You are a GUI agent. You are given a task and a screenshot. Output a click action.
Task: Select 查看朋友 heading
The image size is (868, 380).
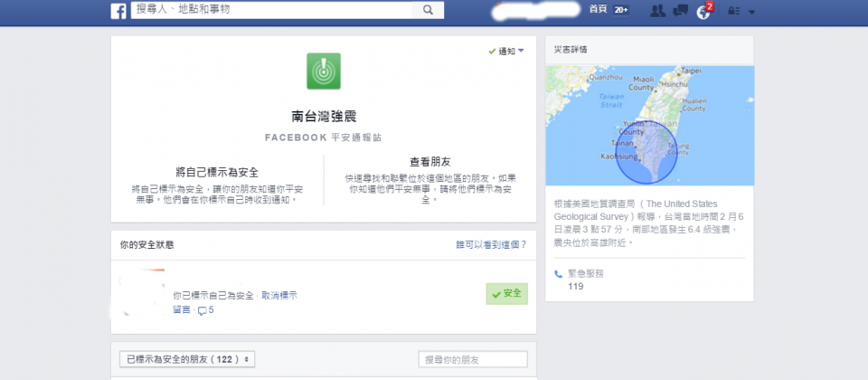(430, 162)
